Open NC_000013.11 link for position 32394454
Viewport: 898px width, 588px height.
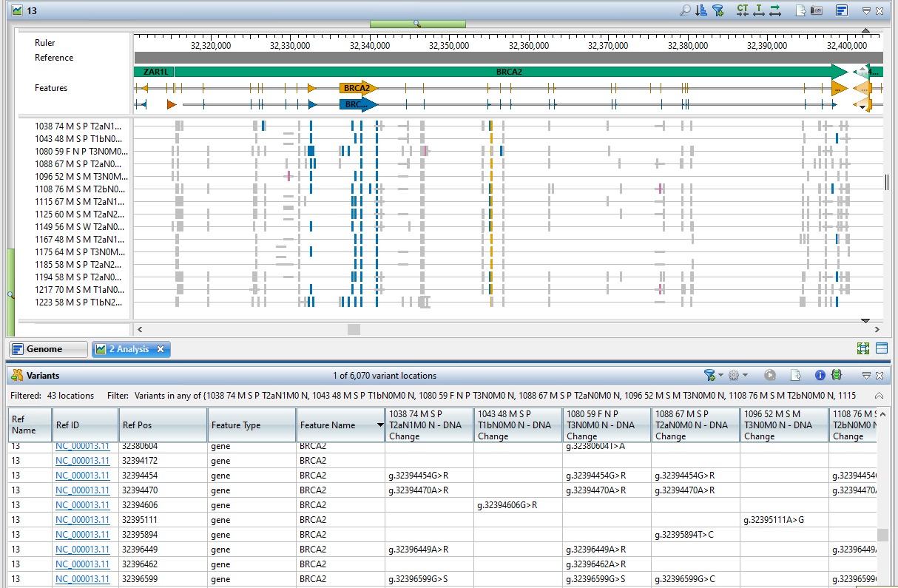(82, 476)
